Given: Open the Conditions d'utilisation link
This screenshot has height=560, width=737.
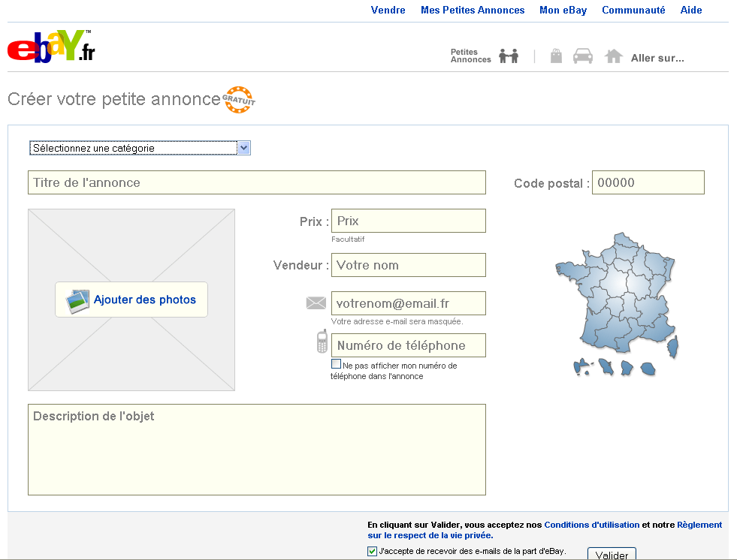Looking at the screenshot, I should pos(592,525).
